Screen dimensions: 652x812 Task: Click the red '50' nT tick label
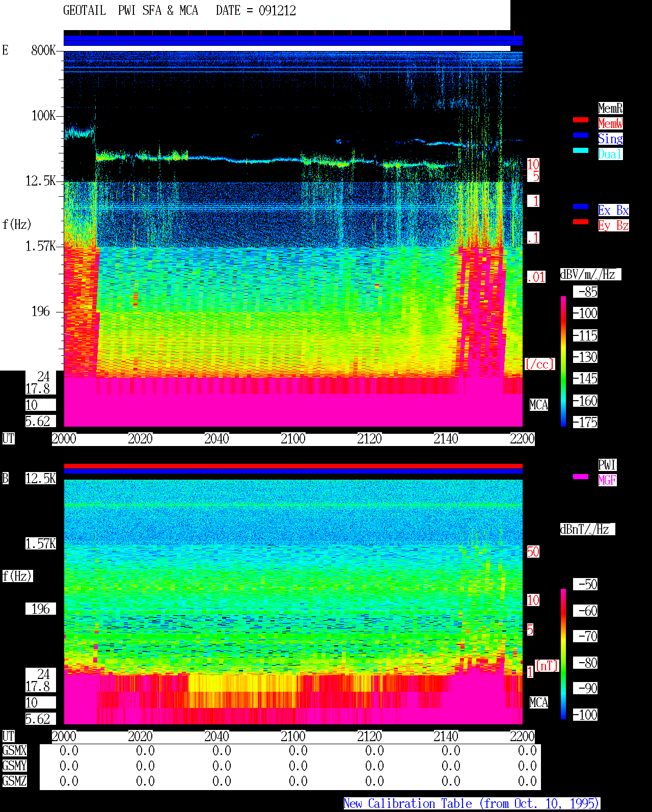click(x=533, y=552)
